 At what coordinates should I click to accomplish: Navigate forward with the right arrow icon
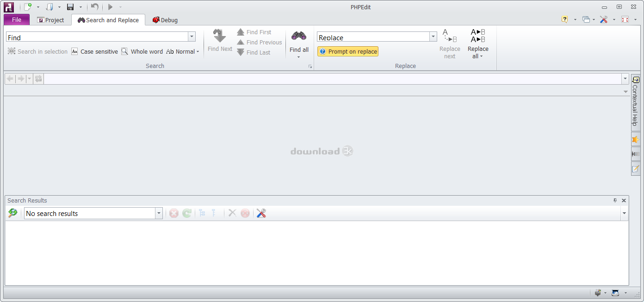[21, 79]
